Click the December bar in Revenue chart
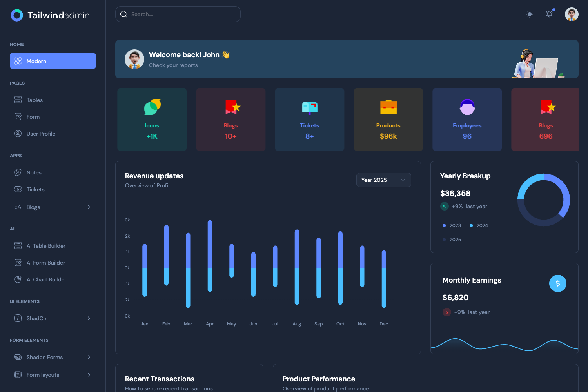 (x=384, y=279)
